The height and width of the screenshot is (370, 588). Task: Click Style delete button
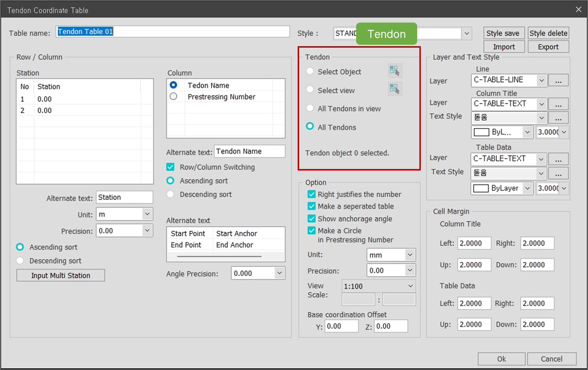[548, 33]
